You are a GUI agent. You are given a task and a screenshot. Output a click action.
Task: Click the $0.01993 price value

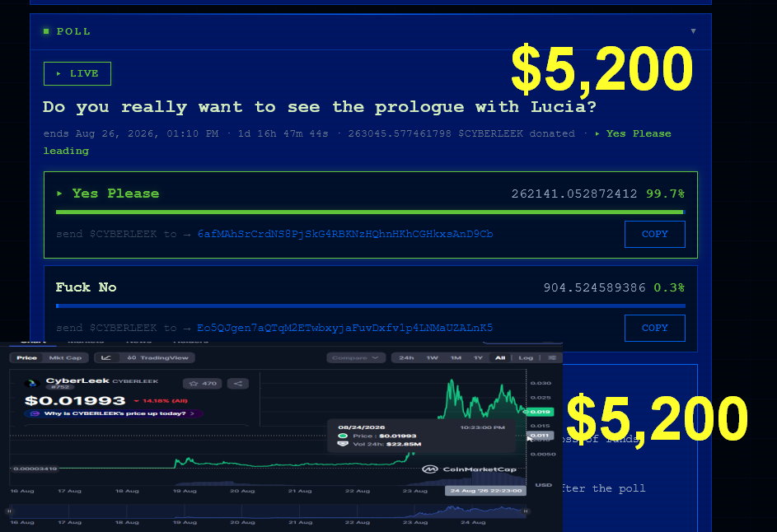tap(75, 400)
